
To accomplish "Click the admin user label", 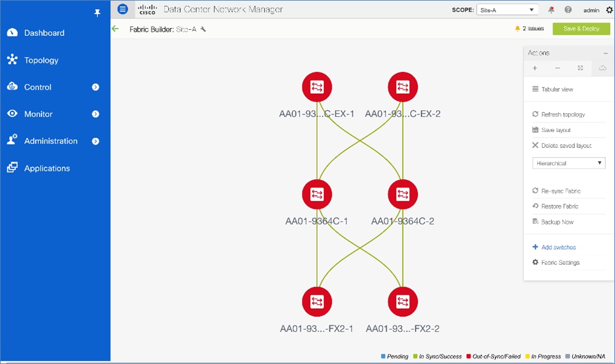I will tap(591, 10).
